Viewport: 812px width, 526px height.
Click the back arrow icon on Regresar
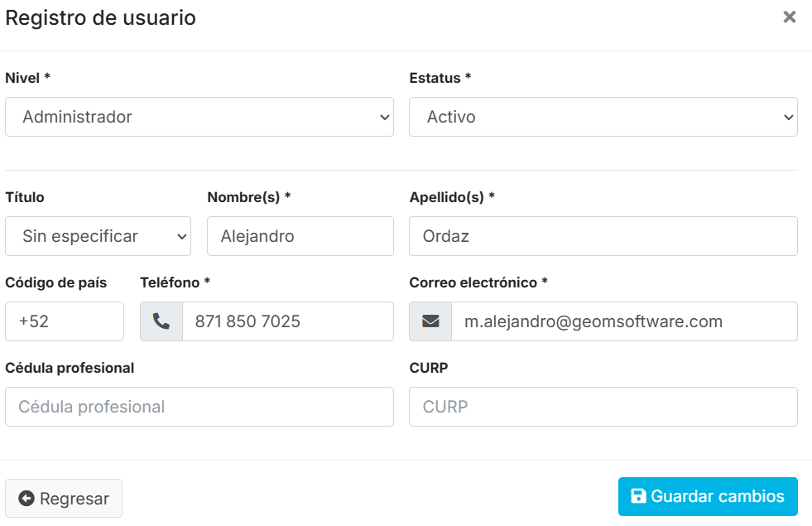pyautogui.click(x=26, y=499)
